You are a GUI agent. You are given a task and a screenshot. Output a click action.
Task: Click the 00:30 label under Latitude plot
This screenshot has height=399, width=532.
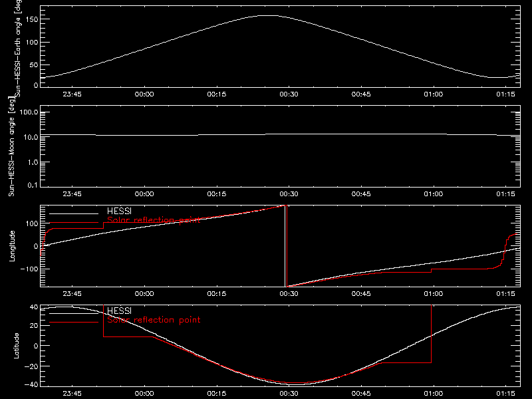click(x=289, y=394)
